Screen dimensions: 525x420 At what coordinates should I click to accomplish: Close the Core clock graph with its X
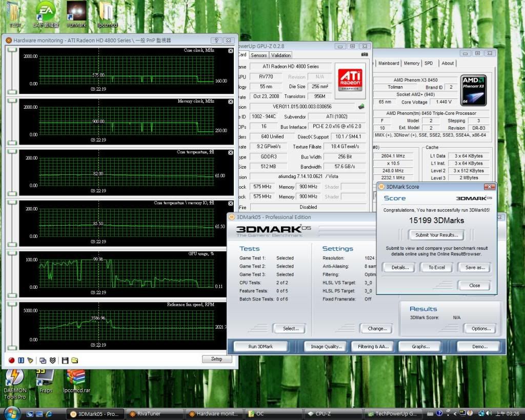tap(231, 51)
